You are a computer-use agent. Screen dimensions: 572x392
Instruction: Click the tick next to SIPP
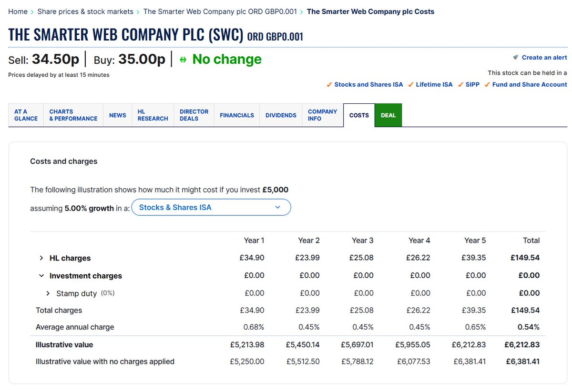(x=460, y=84)
